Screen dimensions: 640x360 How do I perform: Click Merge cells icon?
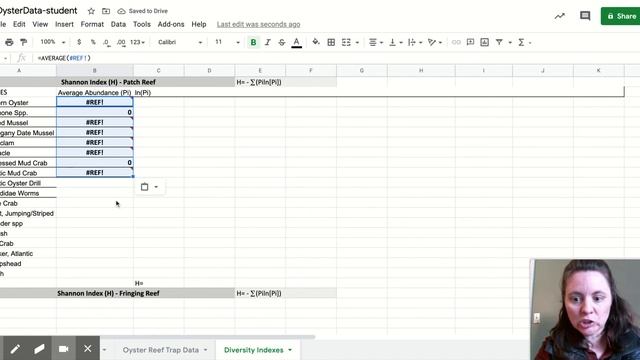point(346,42)
